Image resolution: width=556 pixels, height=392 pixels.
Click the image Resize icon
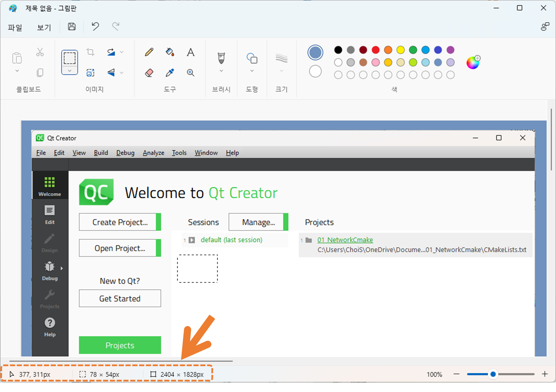point(90,72)
